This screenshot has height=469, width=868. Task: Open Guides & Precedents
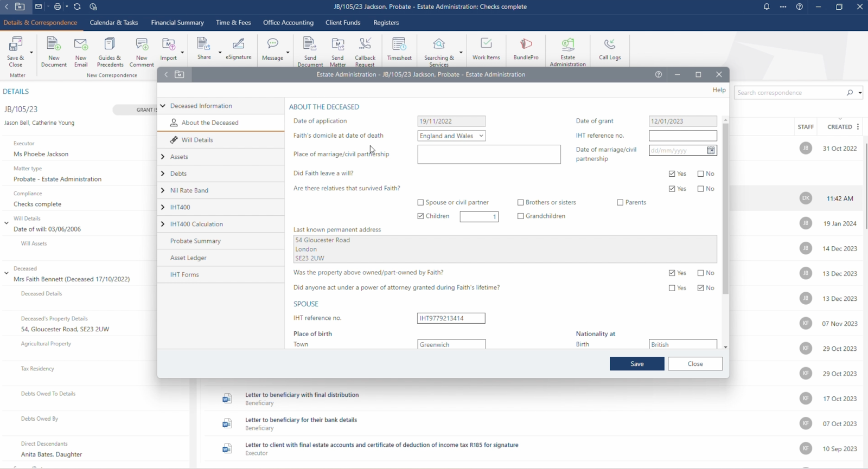[110, 52]
